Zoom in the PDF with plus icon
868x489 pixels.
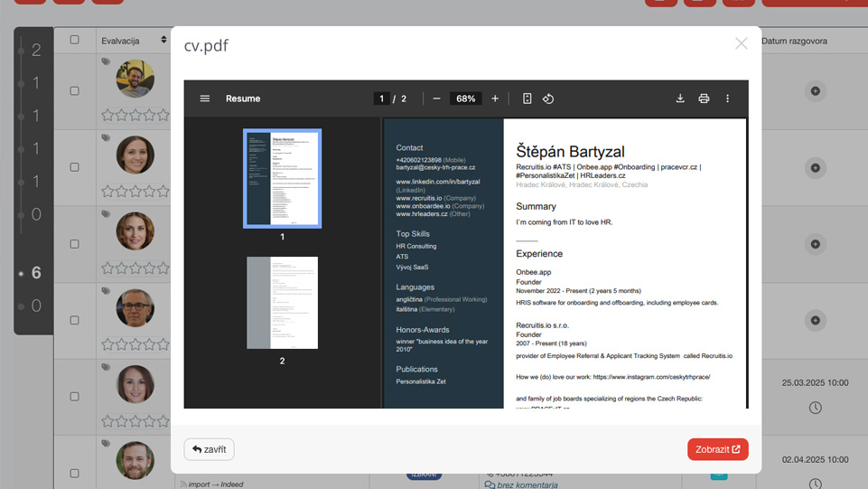[495, 99]
